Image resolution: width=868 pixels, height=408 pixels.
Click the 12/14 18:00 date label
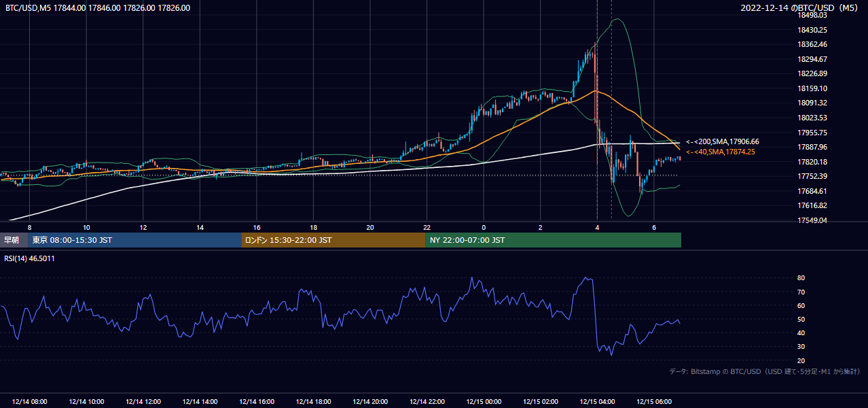point(313,402)
